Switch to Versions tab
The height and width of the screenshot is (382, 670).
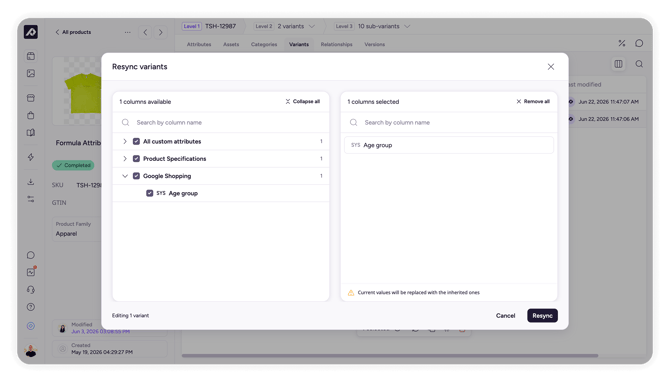click(x=374, y=44)
